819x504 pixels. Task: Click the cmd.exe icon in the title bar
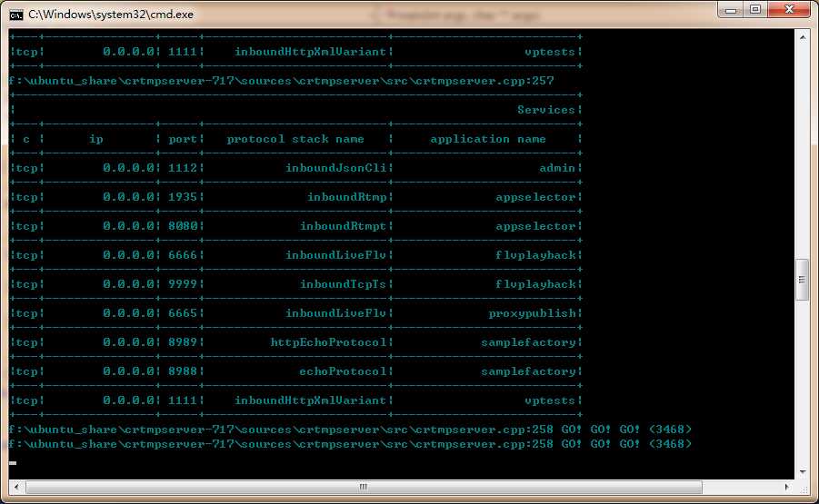pos(16,15)
